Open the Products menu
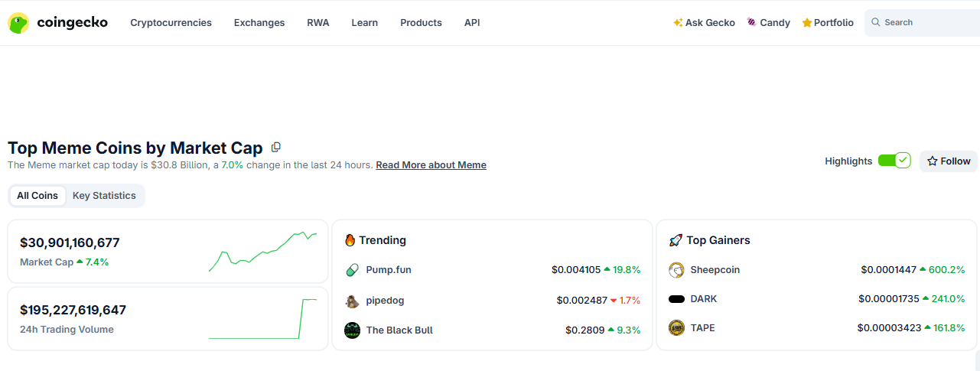The width and height of the screenshot is (980, 371). (421, 23)
